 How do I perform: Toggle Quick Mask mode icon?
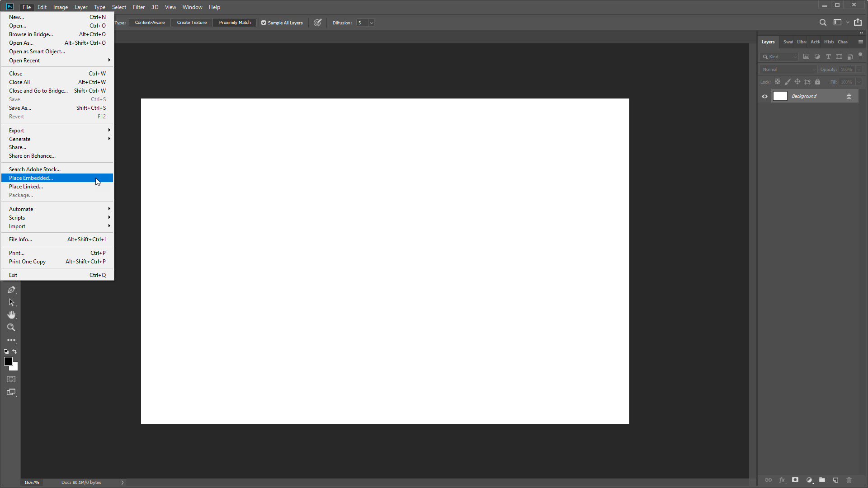[11, 380]
